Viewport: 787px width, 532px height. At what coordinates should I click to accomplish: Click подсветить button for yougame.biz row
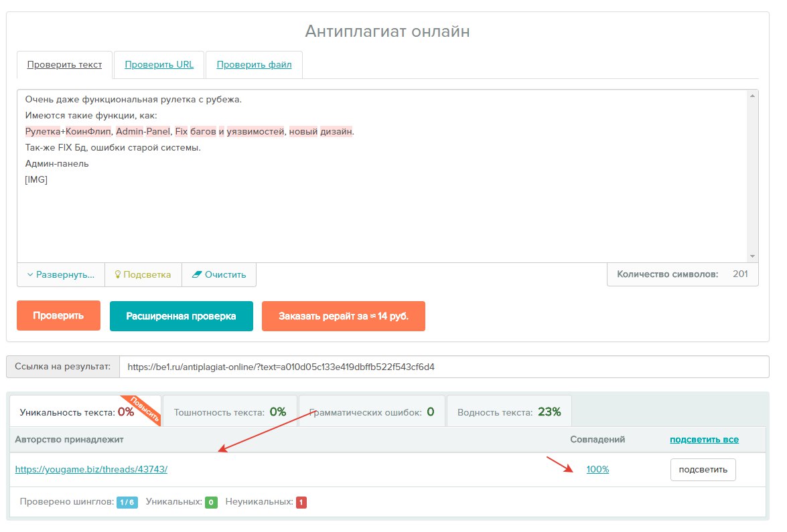click(703, 470)
